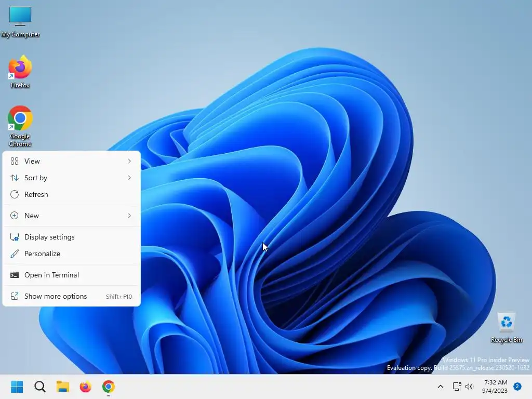
Task: Expand the New submenu arrow
Action: 129,216
